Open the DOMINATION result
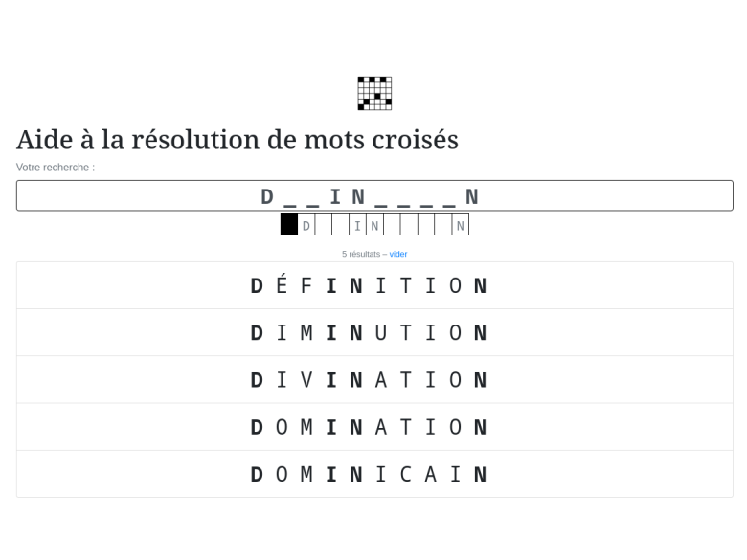The image size is (747, 560). point(374,427)
